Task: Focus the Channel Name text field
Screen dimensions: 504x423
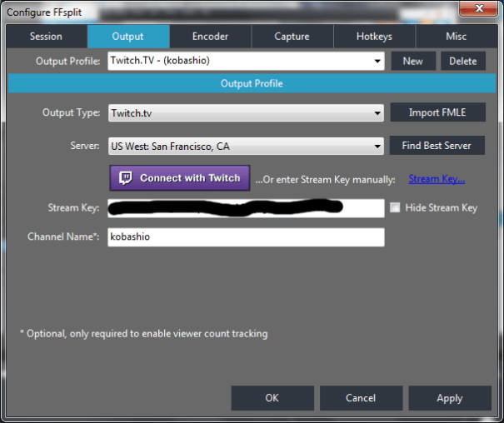Action: click(x=246, y=237)
